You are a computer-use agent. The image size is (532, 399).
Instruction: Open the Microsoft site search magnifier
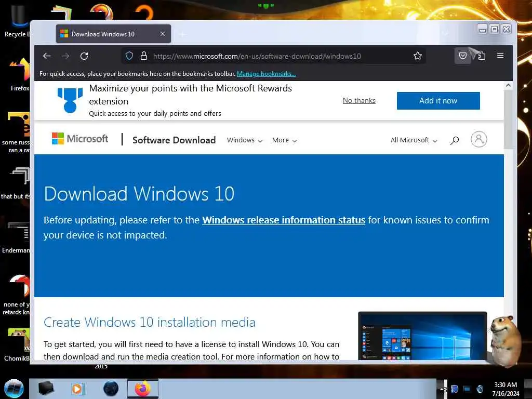[x=455, y=140]
